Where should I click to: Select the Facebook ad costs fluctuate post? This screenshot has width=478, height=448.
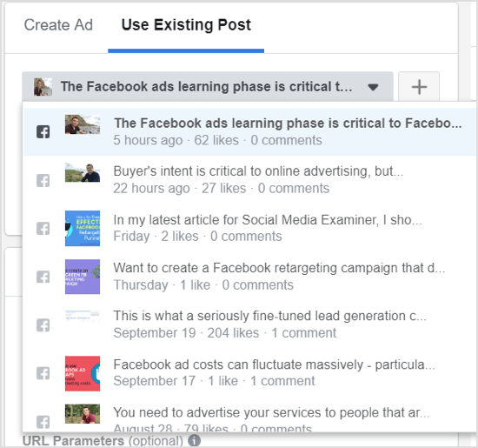tap(249, 372)
